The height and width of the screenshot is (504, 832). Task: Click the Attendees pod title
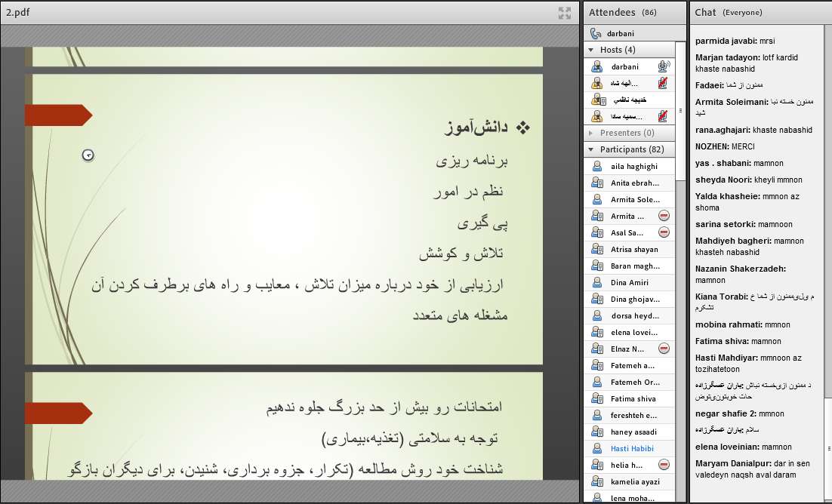pos(612,12)
